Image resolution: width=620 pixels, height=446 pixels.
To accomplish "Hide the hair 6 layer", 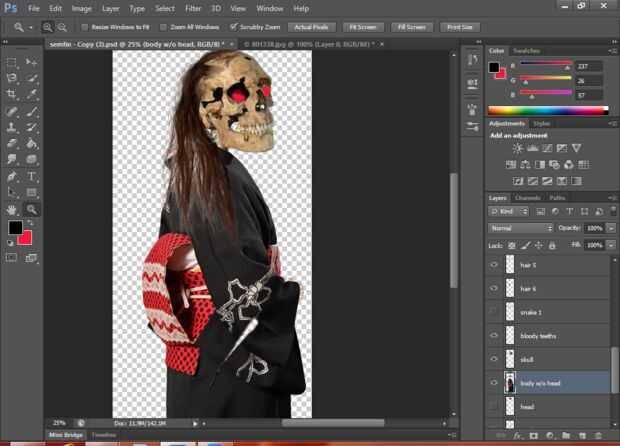I will pos(494,289).
